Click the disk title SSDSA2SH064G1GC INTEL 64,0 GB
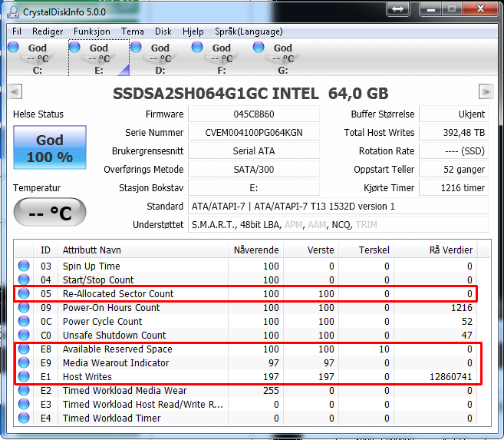504x440 pixels. [x=251, y=94]
